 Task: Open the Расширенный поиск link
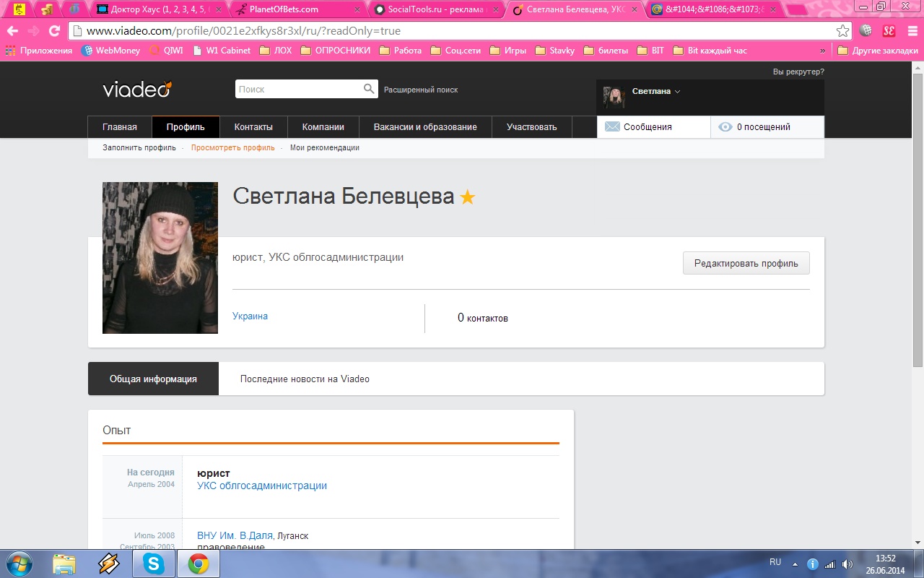pyautogui.click(x=421, y=90)
